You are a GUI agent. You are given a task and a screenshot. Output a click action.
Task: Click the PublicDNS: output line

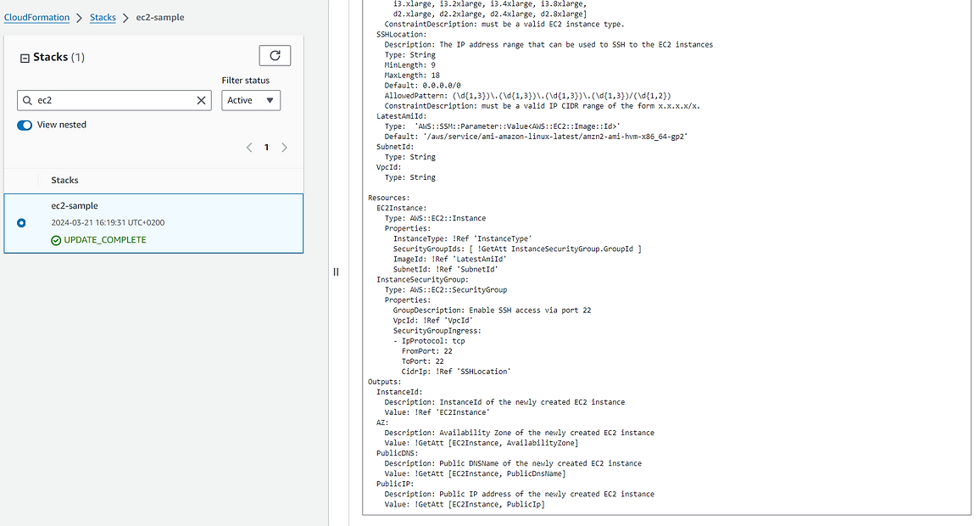[x=398, y=453]
